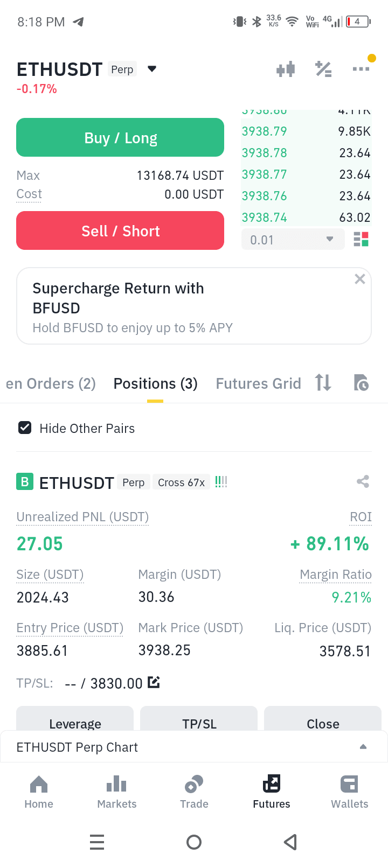The height and width of the screenshot is (868, 388).
Task: Uncheck Hide Other Pairs checkbox
Action: tap(25, 428)
